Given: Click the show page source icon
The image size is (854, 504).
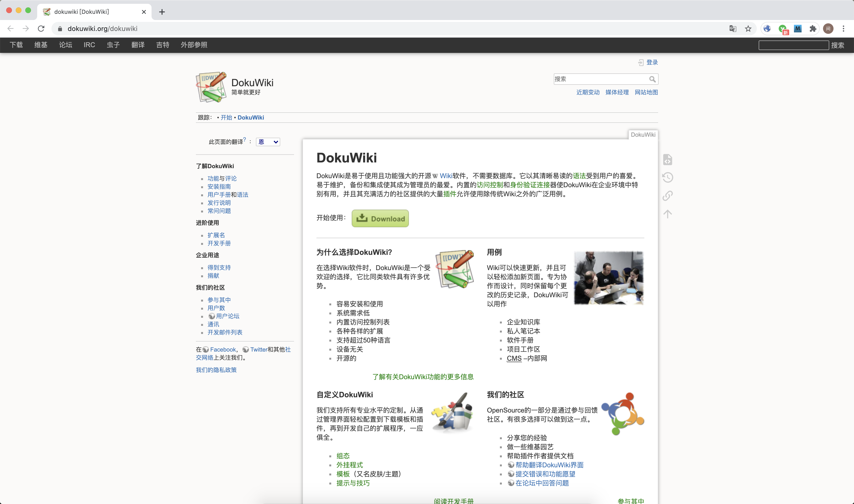Looking at the screenshot, I should [667, 159].
